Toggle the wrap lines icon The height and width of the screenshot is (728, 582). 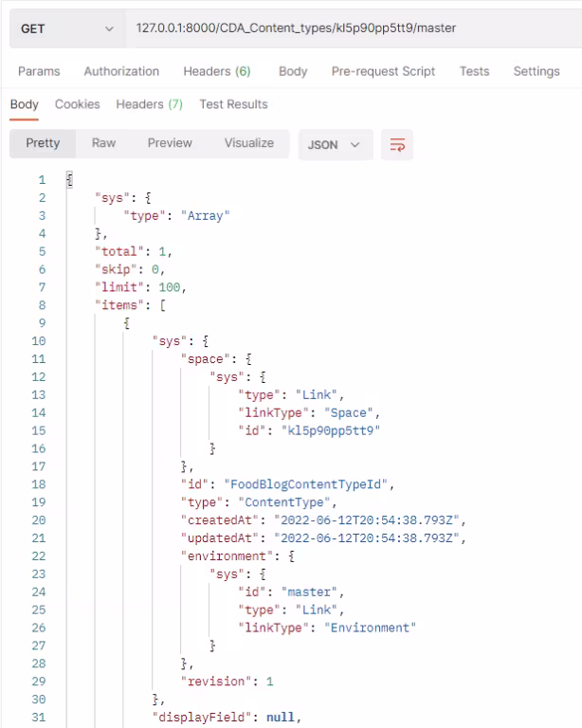[397, 145]
